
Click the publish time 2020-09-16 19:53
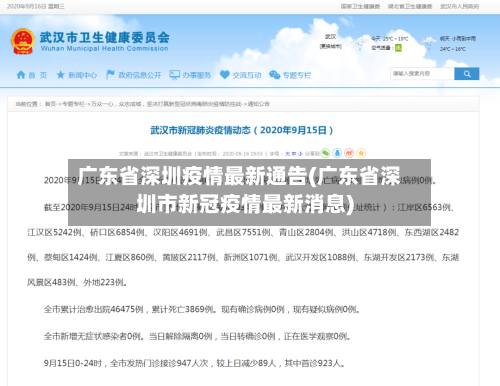coord(243,154)
